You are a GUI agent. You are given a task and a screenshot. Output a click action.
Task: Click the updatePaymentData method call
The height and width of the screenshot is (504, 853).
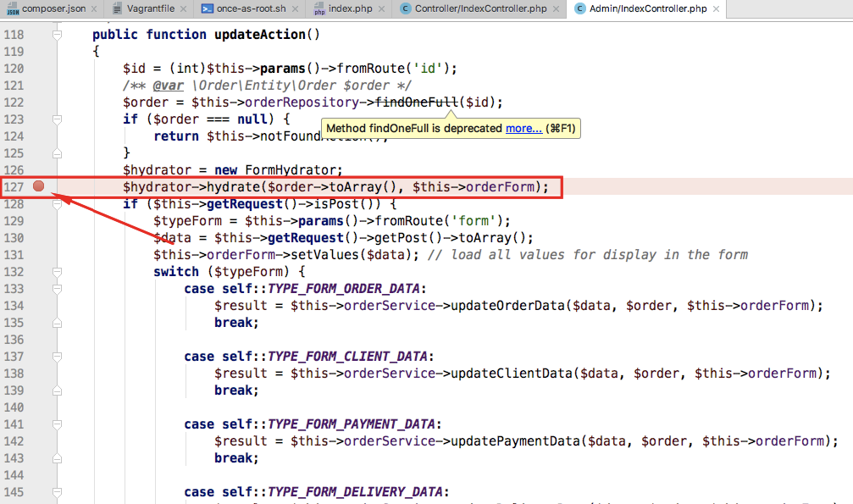515,440
